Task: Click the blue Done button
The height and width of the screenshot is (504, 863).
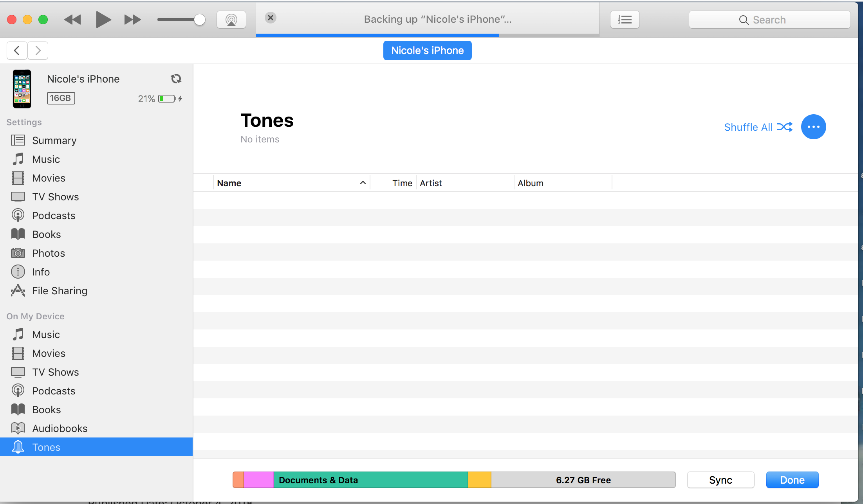Action: pyautogui.click(x=792, y=480)
